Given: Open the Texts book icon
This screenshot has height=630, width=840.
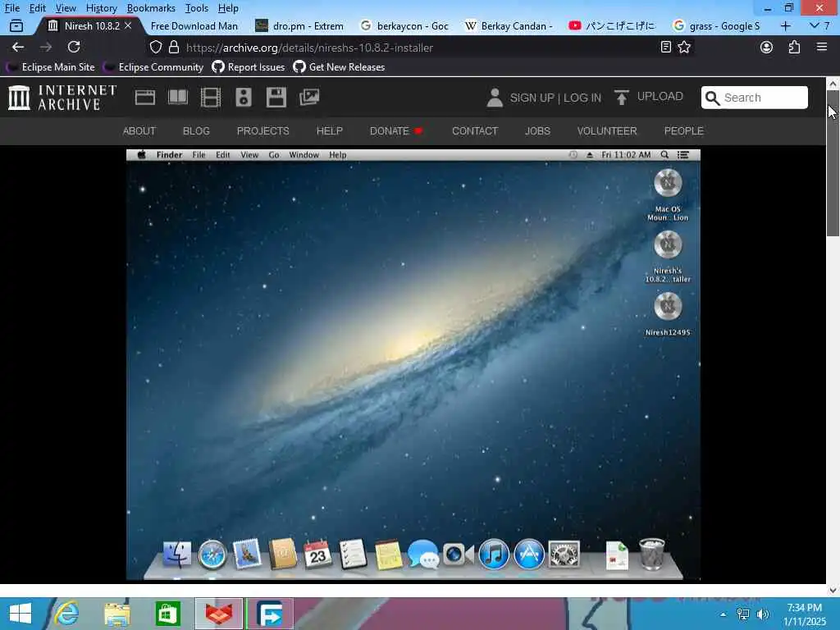Looking at the screenshot, I should click(178, 98).
